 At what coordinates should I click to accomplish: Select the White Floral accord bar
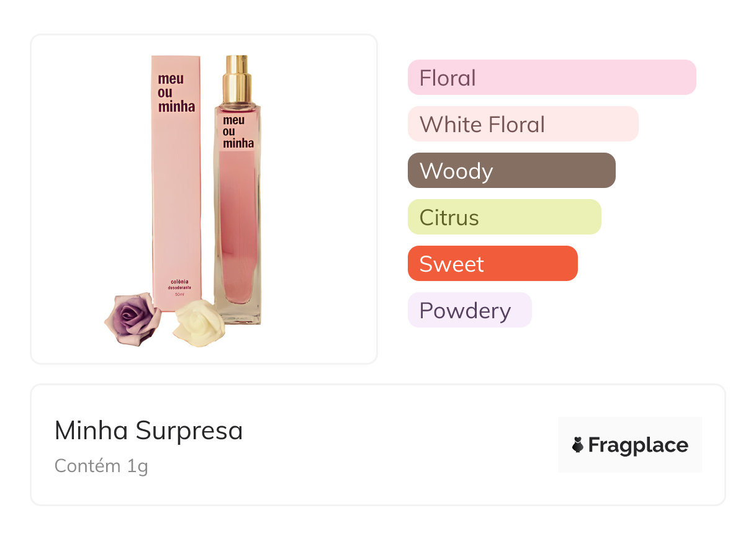[x=523, y=124]
